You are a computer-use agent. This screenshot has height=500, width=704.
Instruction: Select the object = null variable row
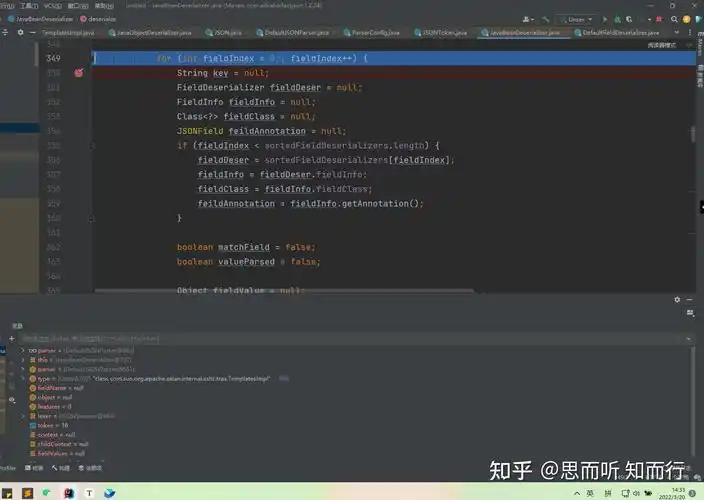(51, 397)
